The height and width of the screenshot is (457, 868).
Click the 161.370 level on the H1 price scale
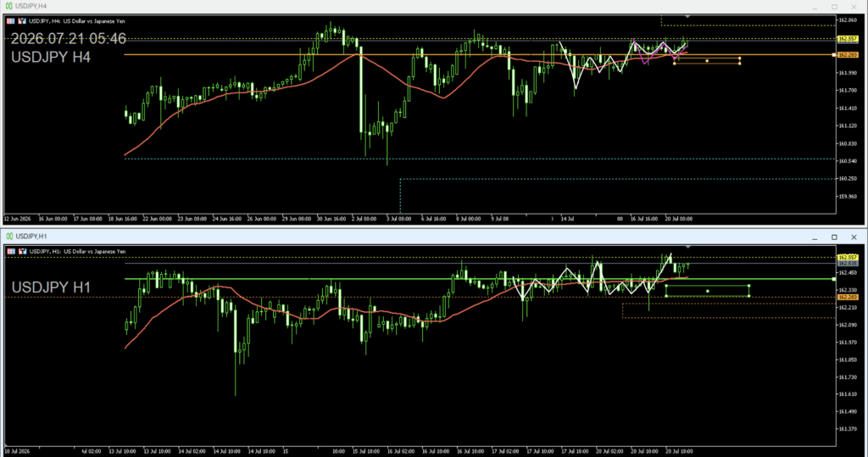tap(848, 429)
